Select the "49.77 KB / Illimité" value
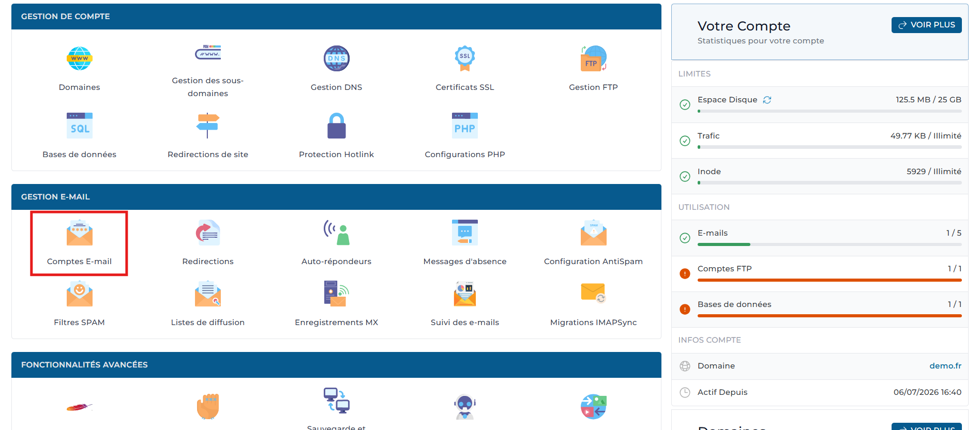The image size is (980, 430). pyautogui.click(x=926, y=136)
